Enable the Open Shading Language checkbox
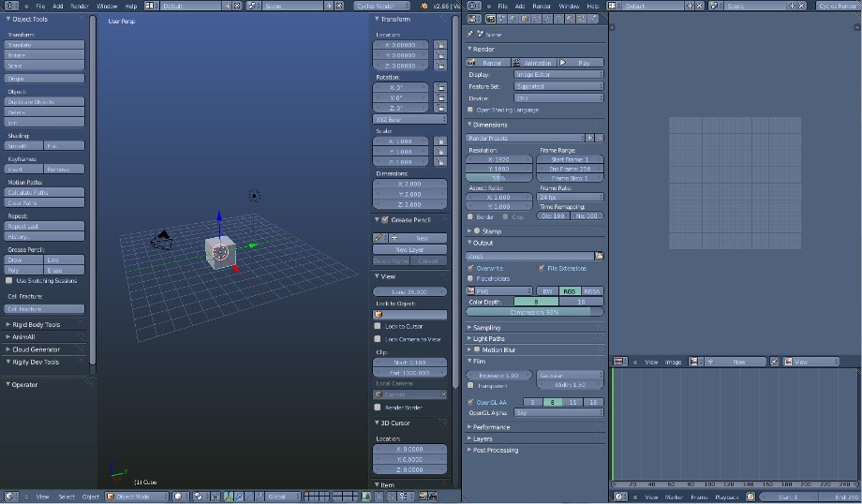Image resolution: width=862 pixels, height=504 pixels. tap(470, 110)
